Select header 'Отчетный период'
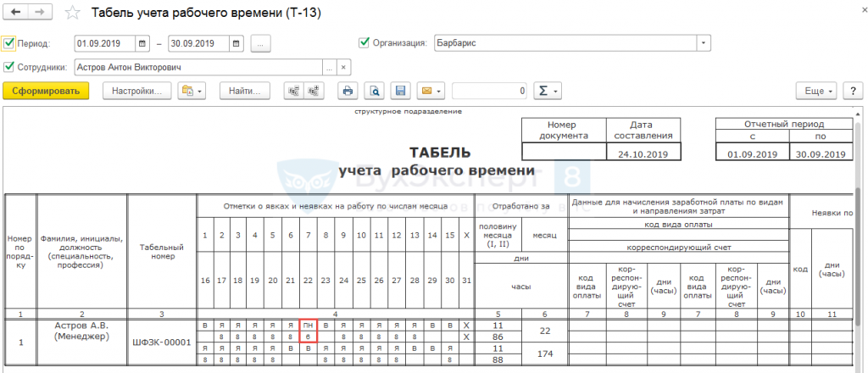The width and height of the screenshot is (868, 373). click(x=784, y=124)
